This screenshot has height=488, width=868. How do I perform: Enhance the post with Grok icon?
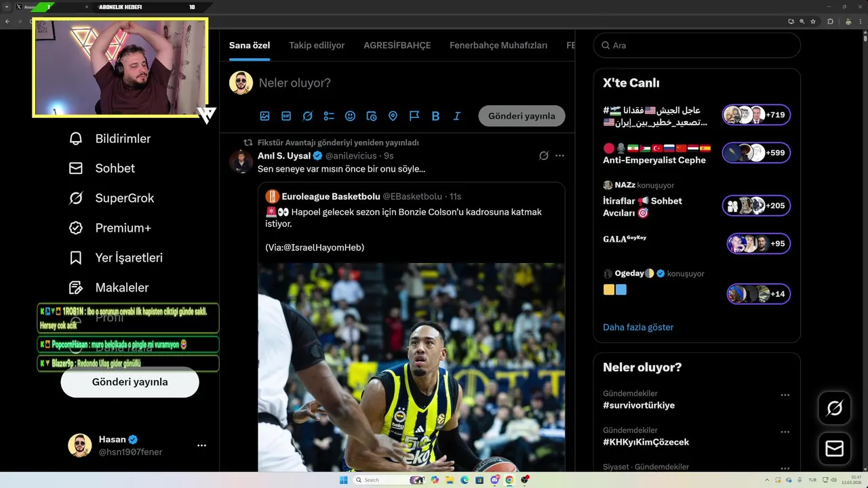tap(307, 116)
